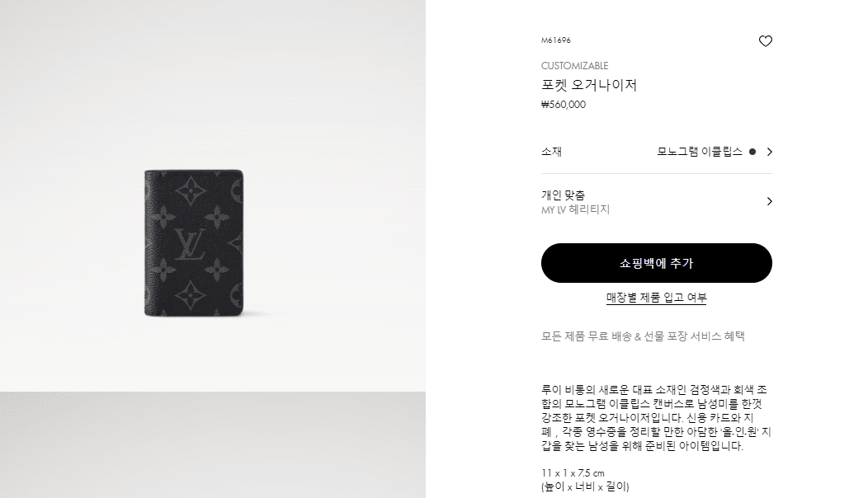The height and width of the screenshot is (498, 868).
Task: Click the ₩560,000 price text
Action: point(563,105)
